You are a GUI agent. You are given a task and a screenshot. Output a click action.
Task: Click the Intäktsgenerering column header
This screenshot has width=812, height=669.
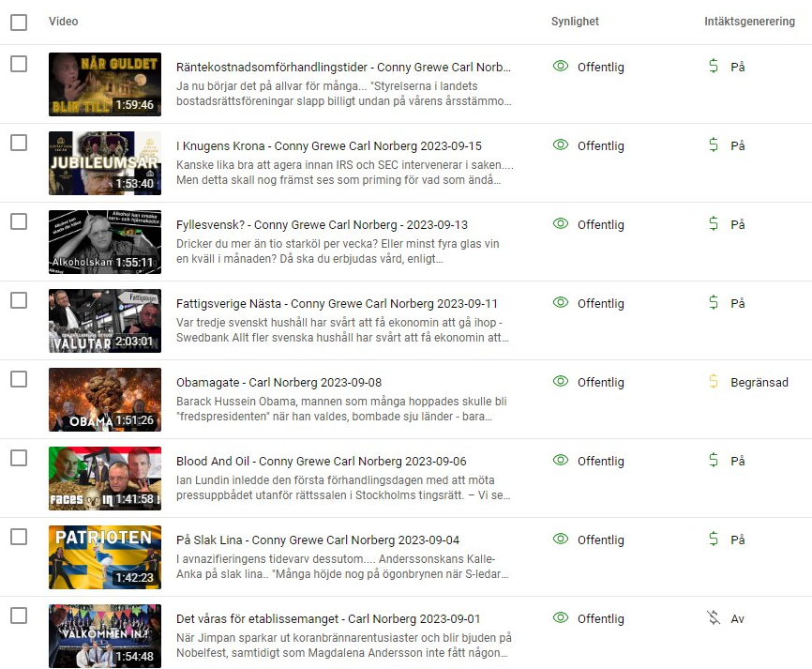pos(749,22)
